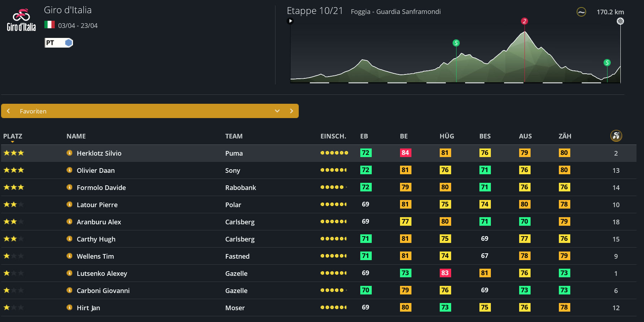The image size is (644, 322).
Task: Go to next list with right arrow
Action: coord(291,111)
